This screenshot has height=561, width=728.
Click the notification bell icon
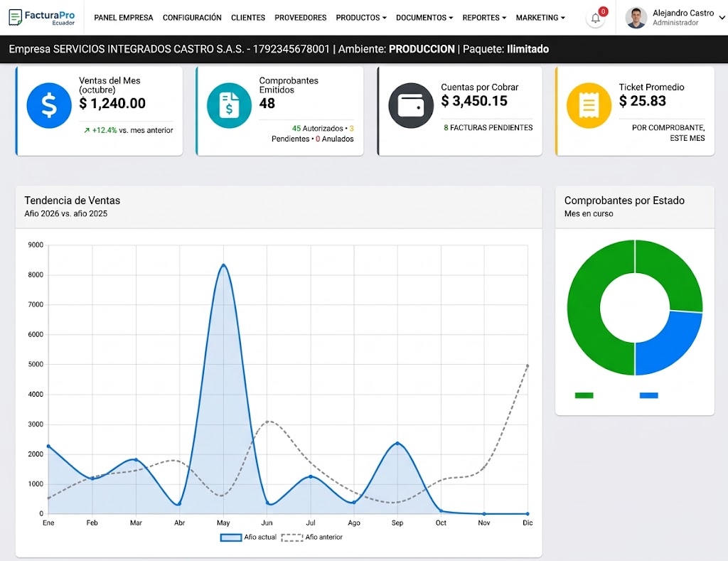pyautogui.click(x=595, y=18)
